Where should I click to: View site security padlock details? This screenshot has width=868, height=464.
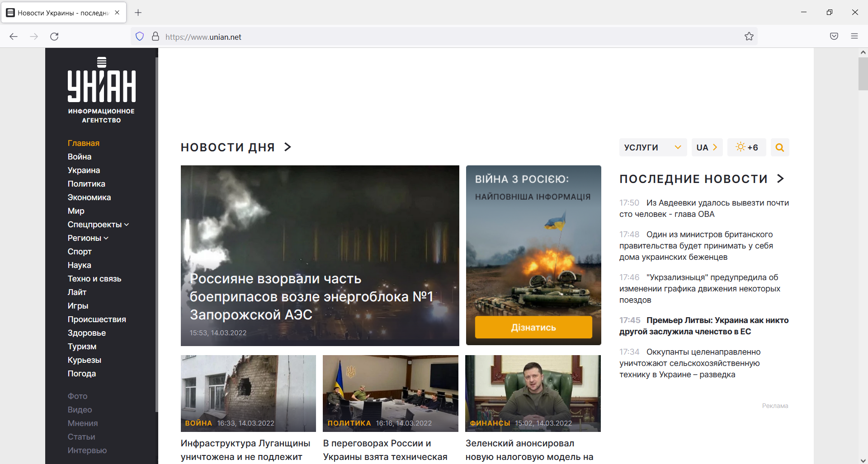155,36
